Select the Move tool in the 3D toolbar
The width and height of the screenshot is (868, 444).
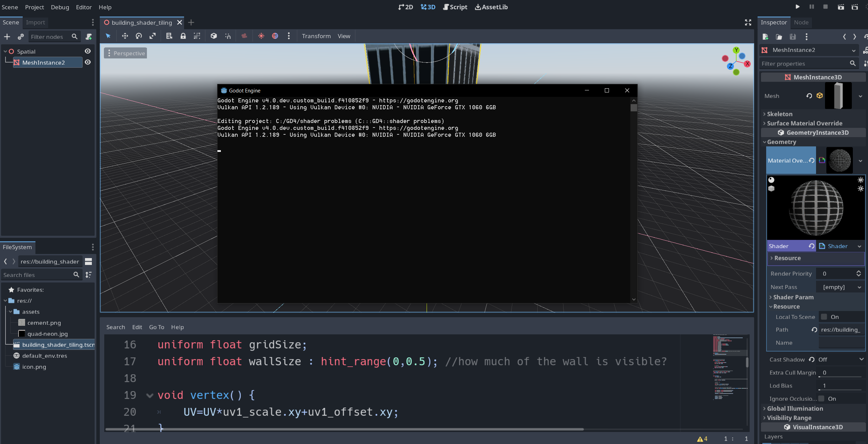coord(125,36)
